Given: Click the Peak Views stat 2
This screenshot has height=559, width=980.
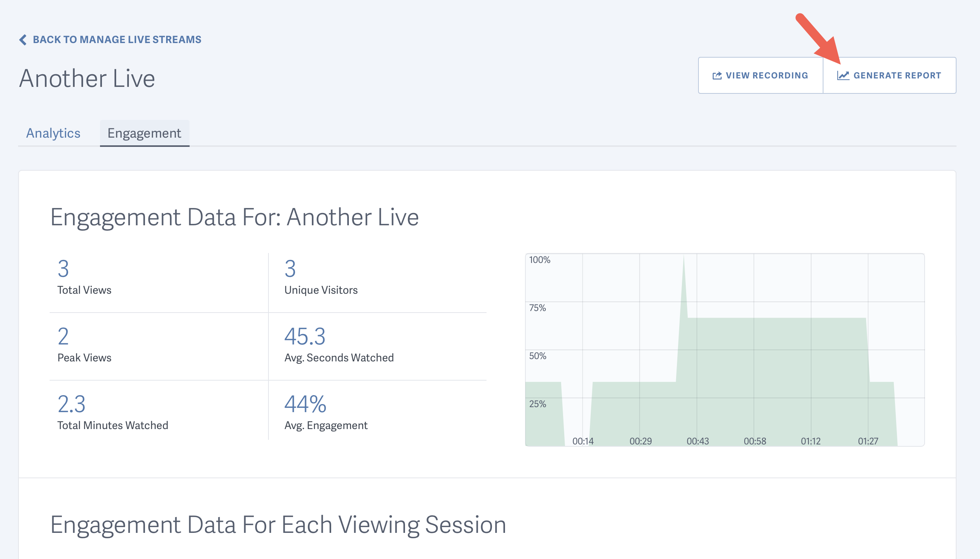Looking at the screenshot, I should point(63,337).
